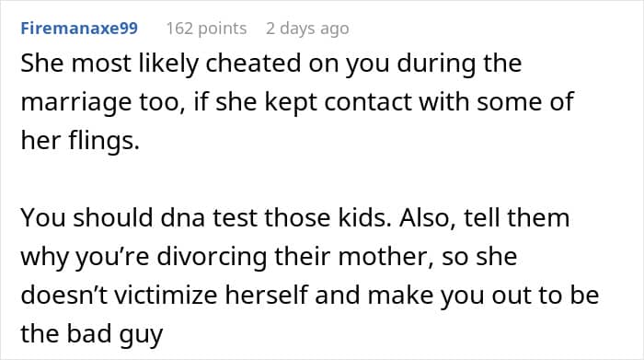This screenshot has width=644, height=360.
Task: Click the line starting You should dna test
Action: point(295,217)
